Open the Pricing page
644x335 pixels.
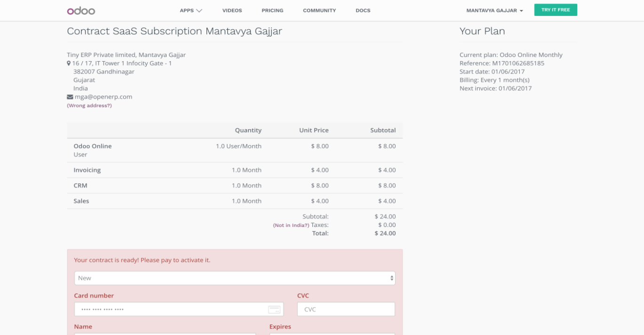[x=272, y=10]
